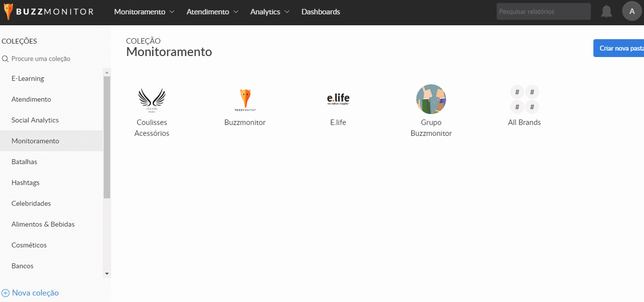Open the Coulisses Acessórios wings logo
Image resolution: width=644 pixels, height=302 pixels.
coord(152,99)
